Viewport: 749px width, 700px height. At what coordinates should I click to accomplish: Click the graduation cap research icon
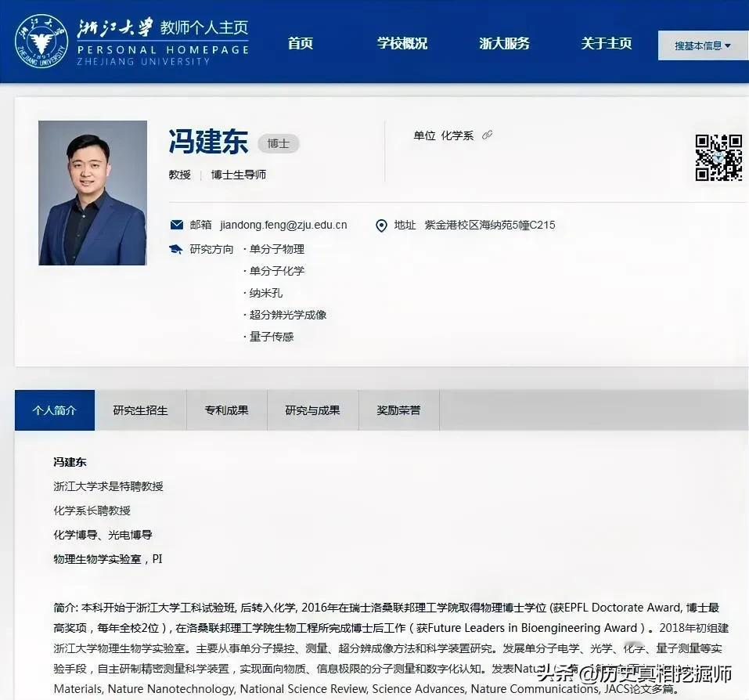[176, 249]
